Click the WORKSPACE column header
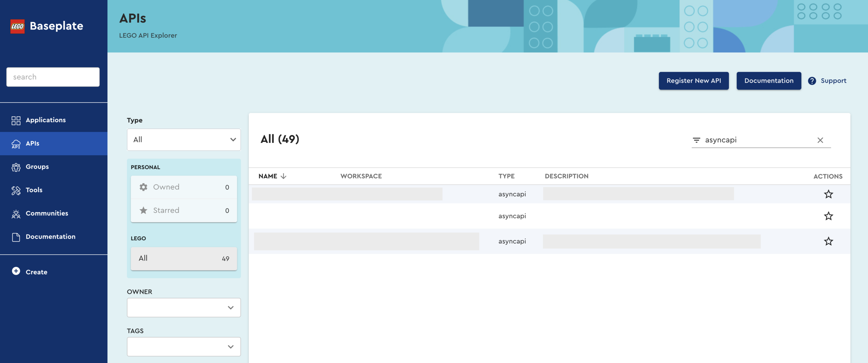Screen dimensions: 868x363 coord(361,176)
